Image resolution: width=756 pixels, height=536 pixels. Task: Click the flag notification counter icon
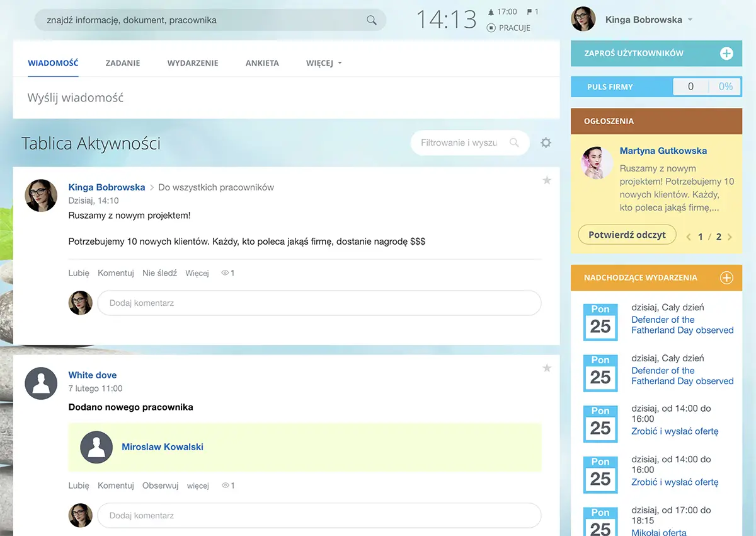[x=530, y=12]
